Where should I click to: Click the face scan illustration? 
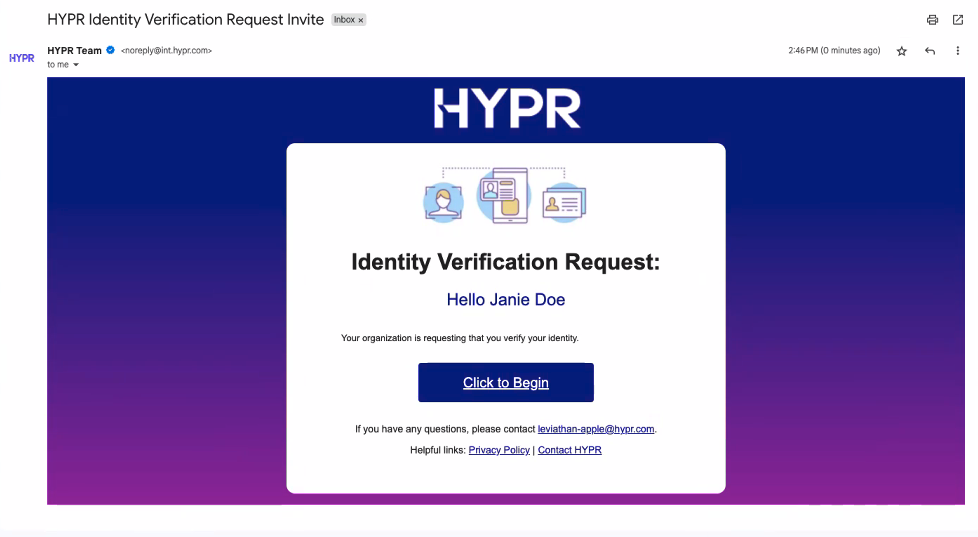pos(443,202)
